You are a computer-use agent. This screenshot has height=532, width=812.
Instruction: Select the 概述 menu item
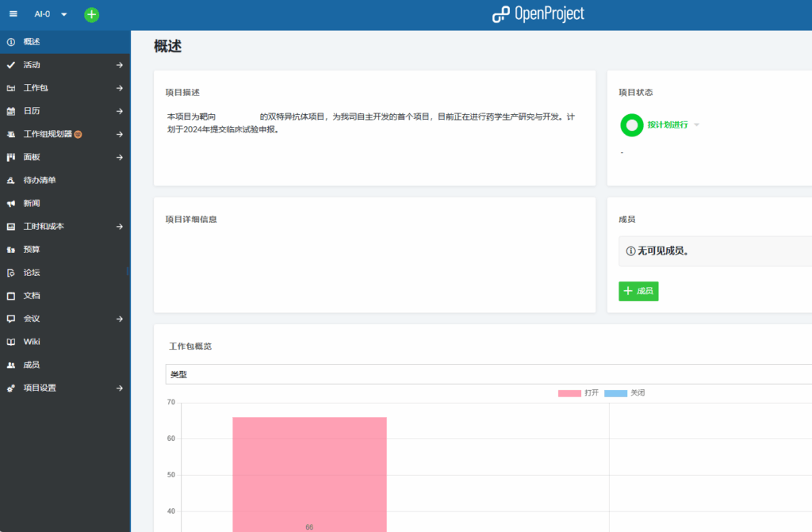point(65,42)
